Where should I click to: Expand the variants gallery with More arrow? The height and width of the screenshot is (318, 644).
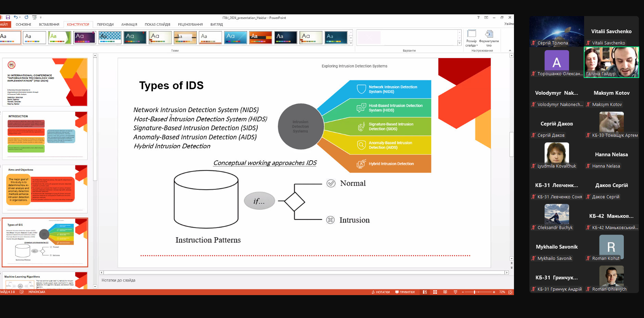pyautogui.click(x=460, y=43)
